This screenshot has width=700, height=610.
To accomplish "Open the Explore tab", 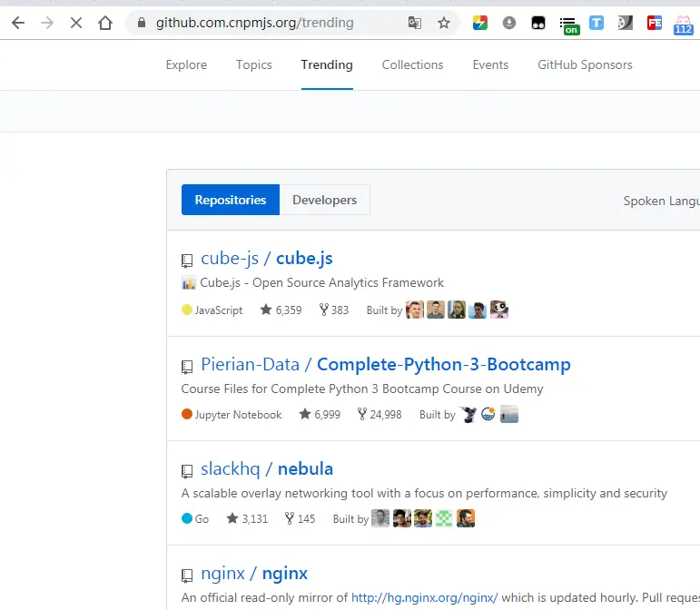I will [186, 64].
